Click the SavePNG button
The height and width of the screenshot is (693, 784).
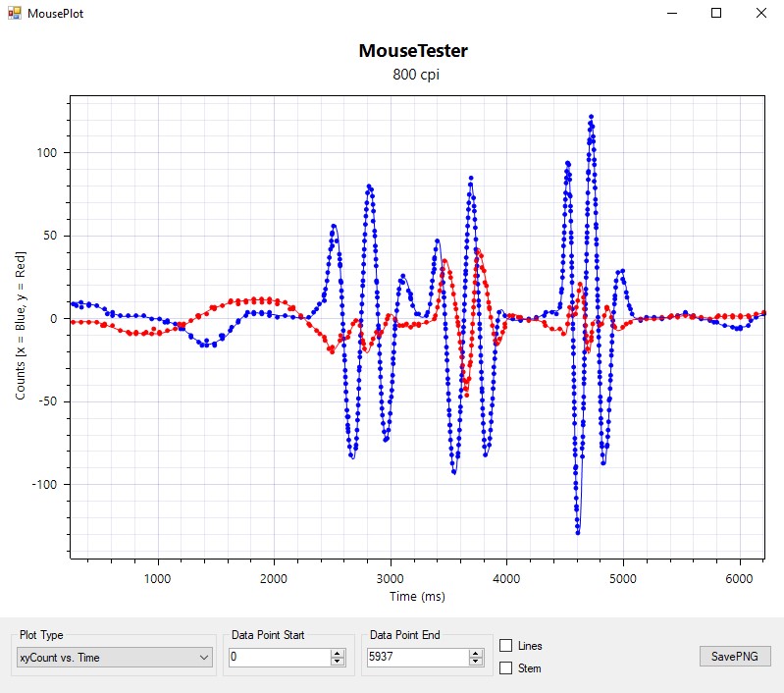tap(735, 657)
